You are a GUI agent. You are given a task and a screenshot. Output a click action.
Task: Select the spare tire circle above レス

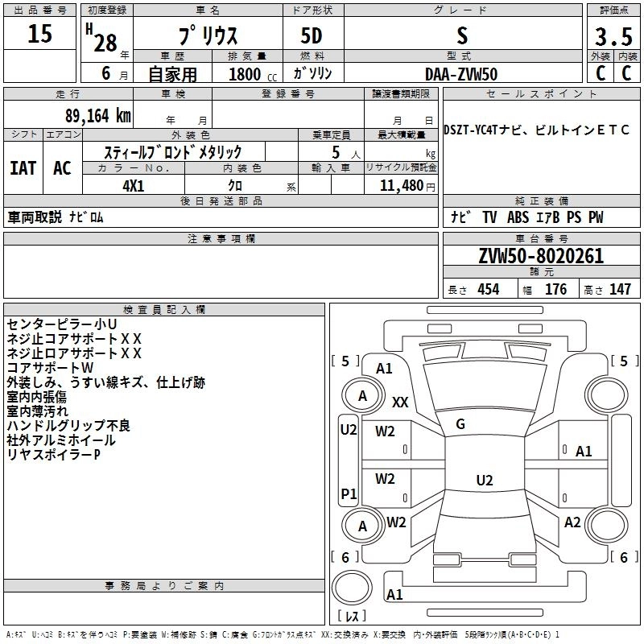tap(351, 588)
